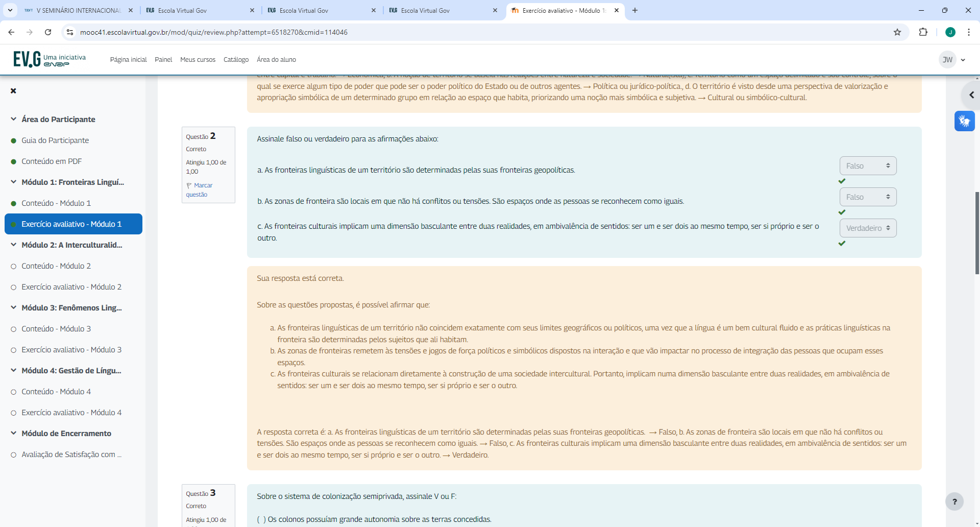
Task: Open the VLibras accessibility widget
Action: [964, 121]
